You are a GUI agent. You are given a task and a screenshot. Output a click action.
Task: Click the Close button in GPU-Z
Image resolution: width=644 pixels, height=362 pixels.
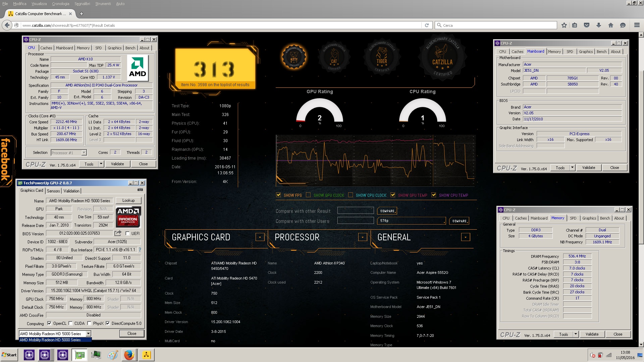click(132, 334)
